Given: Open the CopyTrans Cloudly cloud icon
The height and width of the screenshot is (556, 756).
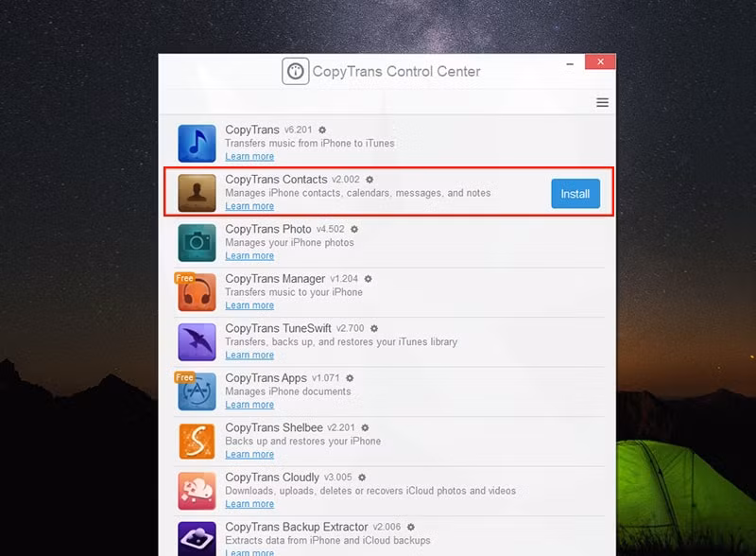Looking at the screenshot, I should [197, 491].
